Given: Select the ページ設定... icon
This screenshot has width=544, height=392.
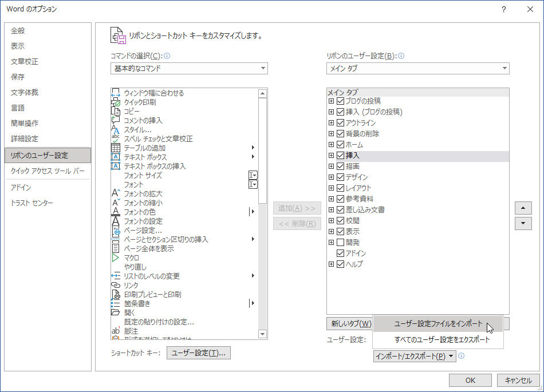Looking at the screenshot, I should click(116, 230).
